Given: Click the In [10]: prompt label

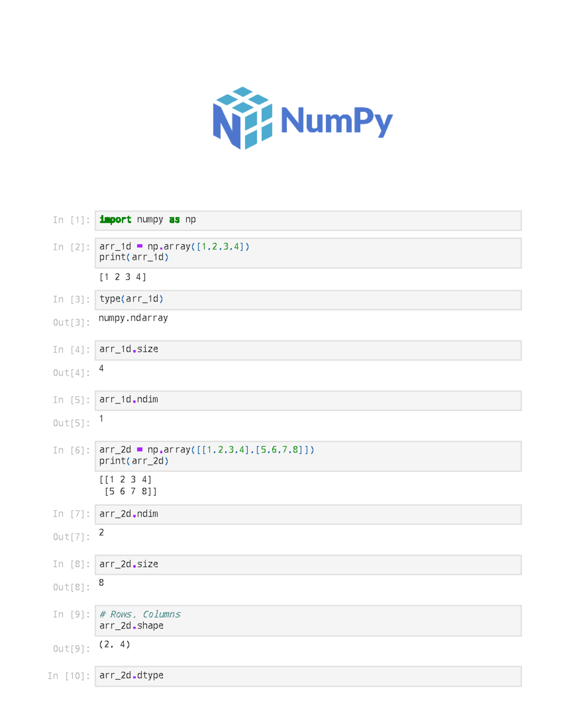Looking at the screenshot, I should pyautogui.click(x=68, y=675).
